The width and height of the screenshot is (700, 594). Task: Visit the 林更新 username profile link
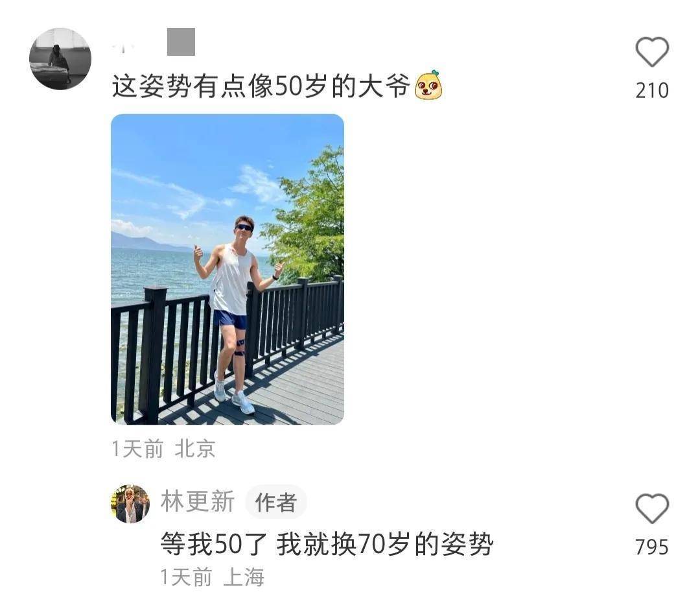tap(197, 501)
